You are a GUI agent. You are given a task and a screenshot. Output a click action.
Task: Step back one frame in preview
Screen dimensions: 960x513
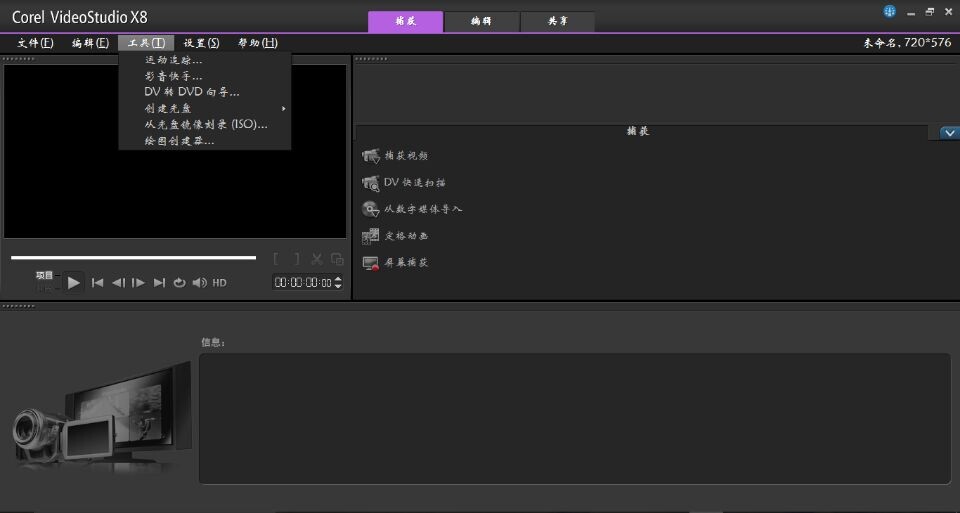click(x=118, y=283)
